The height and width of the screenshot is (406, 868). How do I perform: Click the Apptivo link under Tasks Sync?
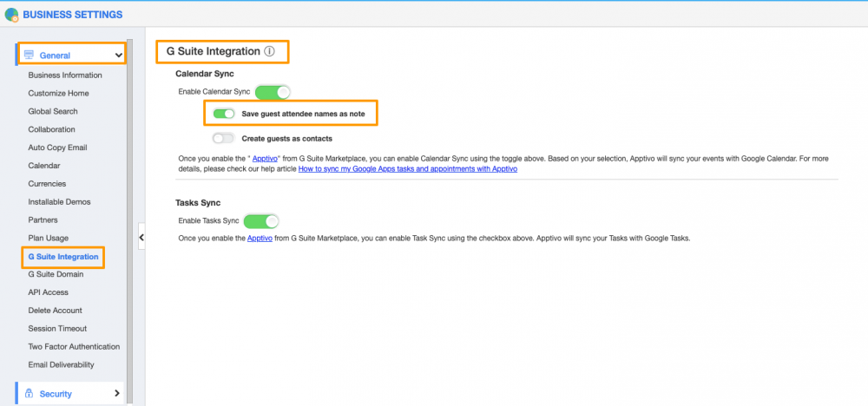260,238
